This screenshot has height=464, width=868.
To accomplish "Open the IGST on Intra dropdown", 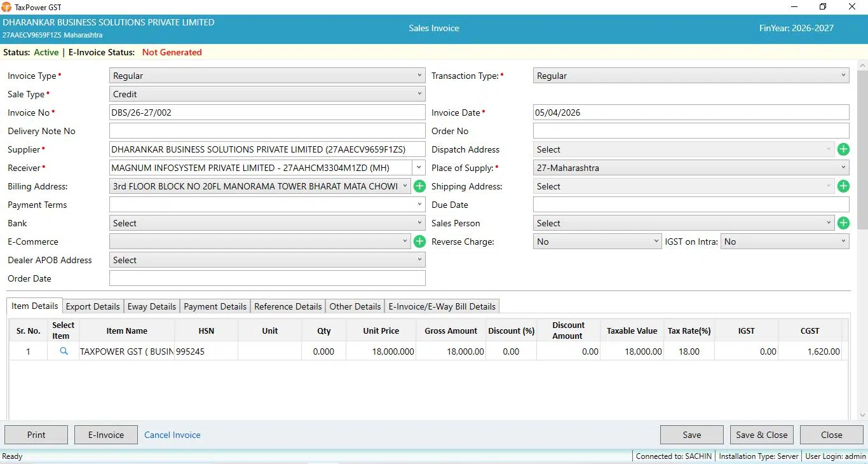I will (785, 242).
